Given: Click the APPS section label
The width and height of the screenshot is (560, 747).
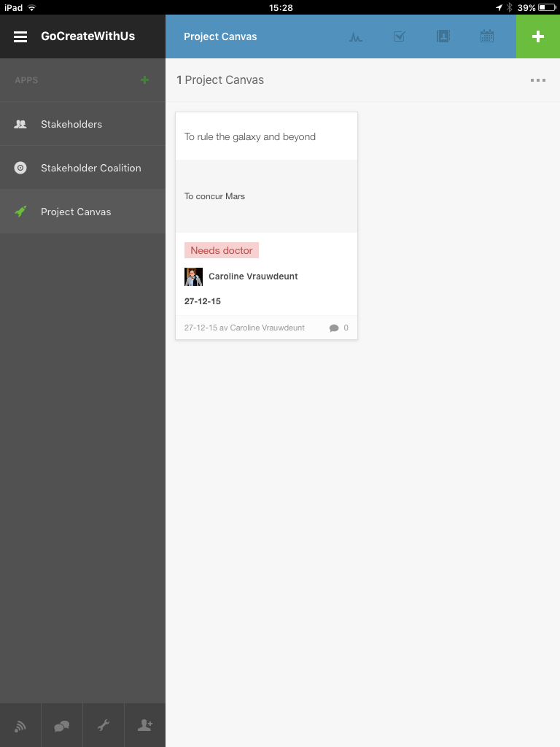Looking at the screenshot, I should (x=26, y=80).
